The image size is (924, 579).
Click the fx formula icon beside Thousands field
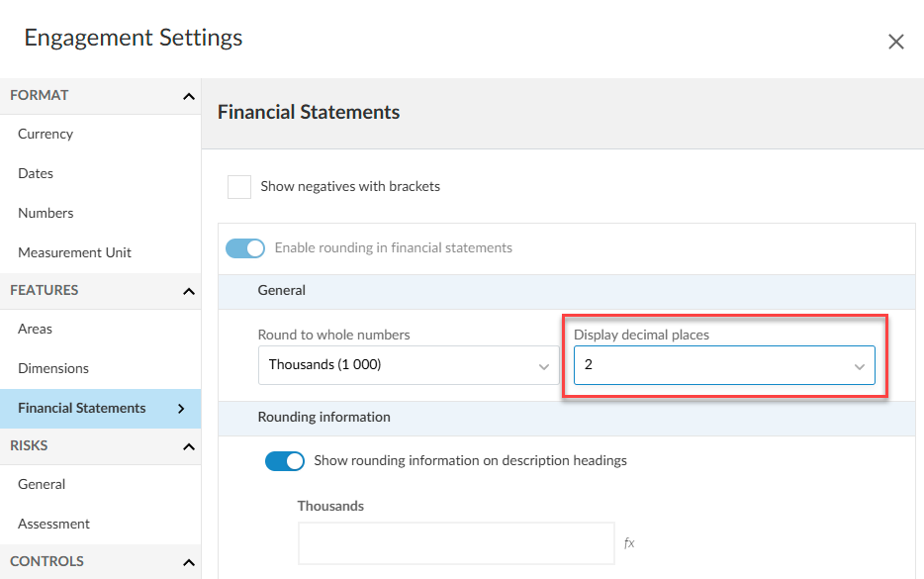coord(629,542)
